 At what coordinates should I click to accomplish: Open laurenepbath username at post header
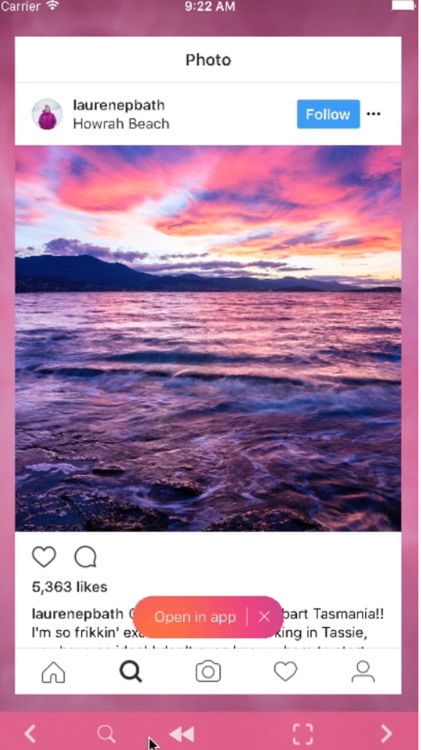(x=119, y=105)
